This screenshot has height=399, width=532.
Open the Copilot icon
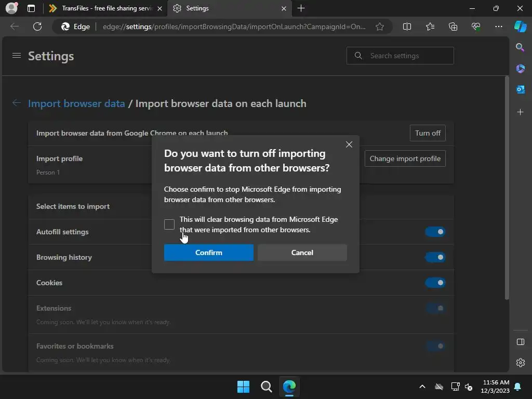coord(520,26)
